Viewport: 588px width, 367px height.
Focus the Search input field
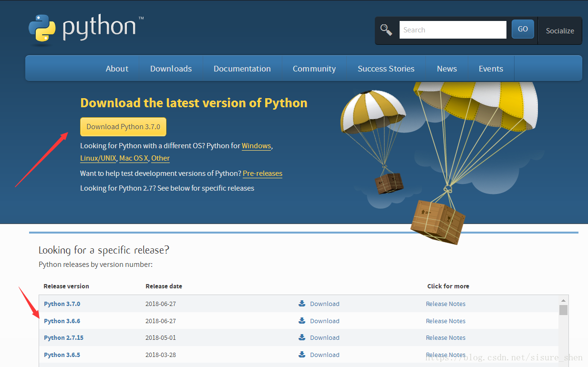[x=453, y=30]
